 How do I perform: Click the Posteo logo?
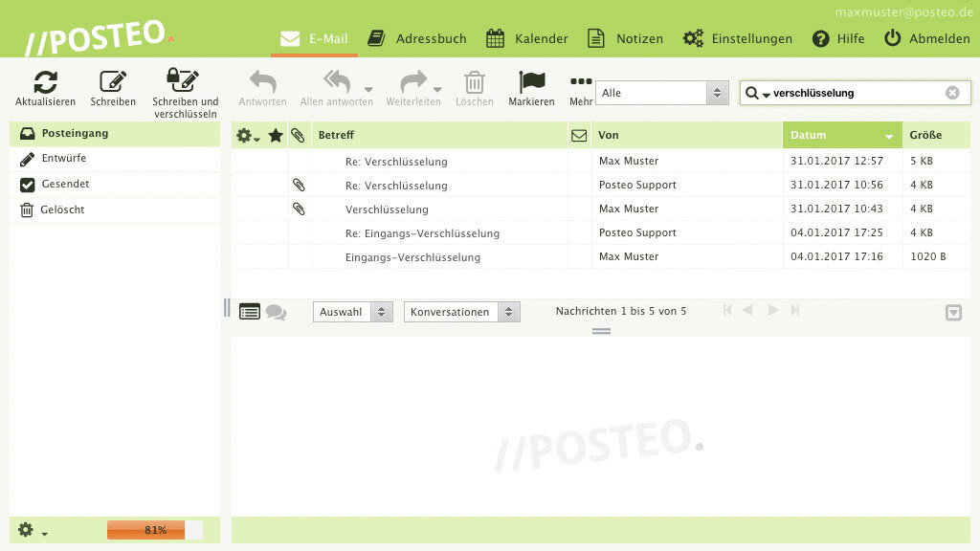click(x=99, y=37)
